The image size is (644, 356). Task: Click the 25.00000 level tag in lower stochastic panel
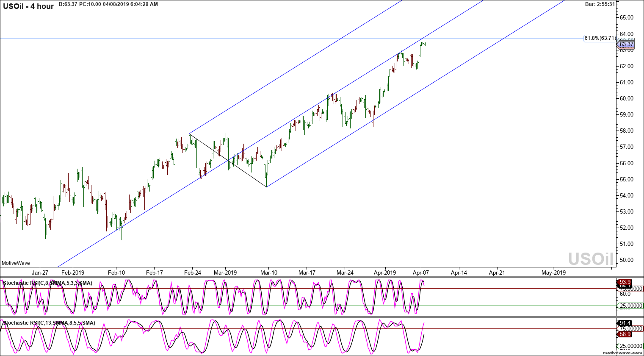[631, 346]
